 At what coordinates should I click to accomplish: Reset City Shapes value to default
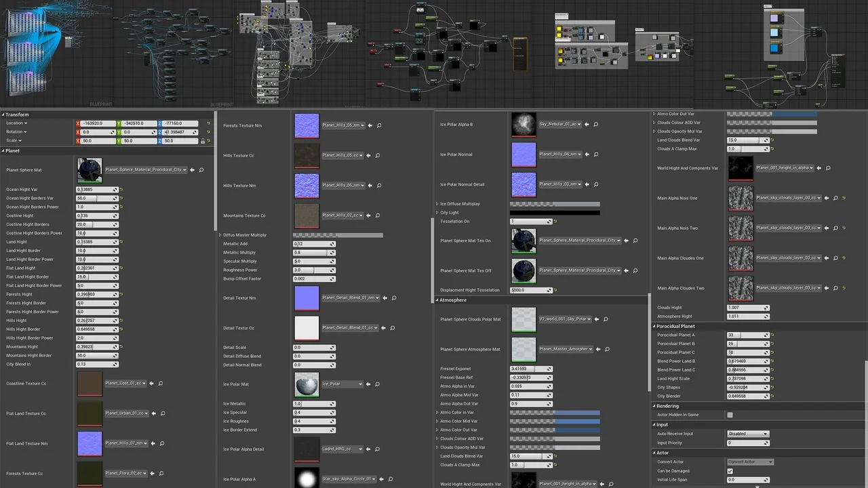(772, 388)
